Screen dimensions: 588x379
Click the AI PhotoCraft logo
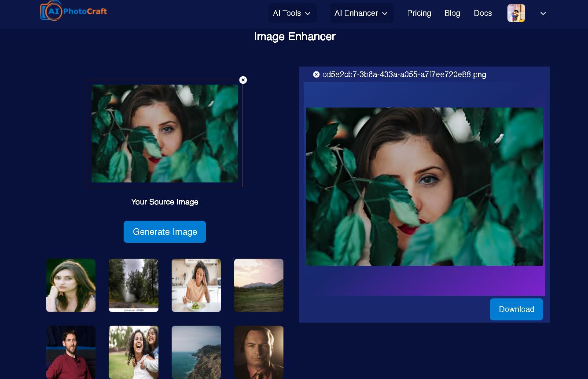pos(73,11)
